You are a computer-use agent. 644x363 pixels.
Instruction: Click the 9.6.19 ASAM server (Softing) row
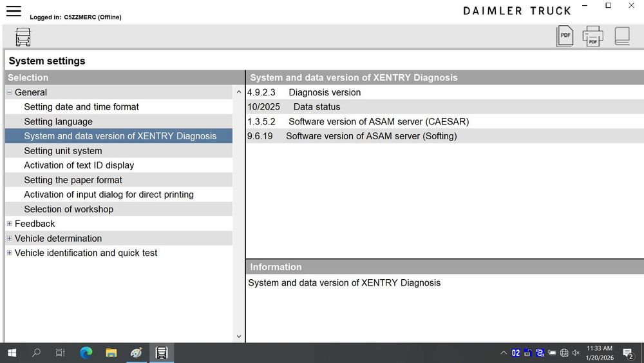pyautogui.click(x=445, y=136)
